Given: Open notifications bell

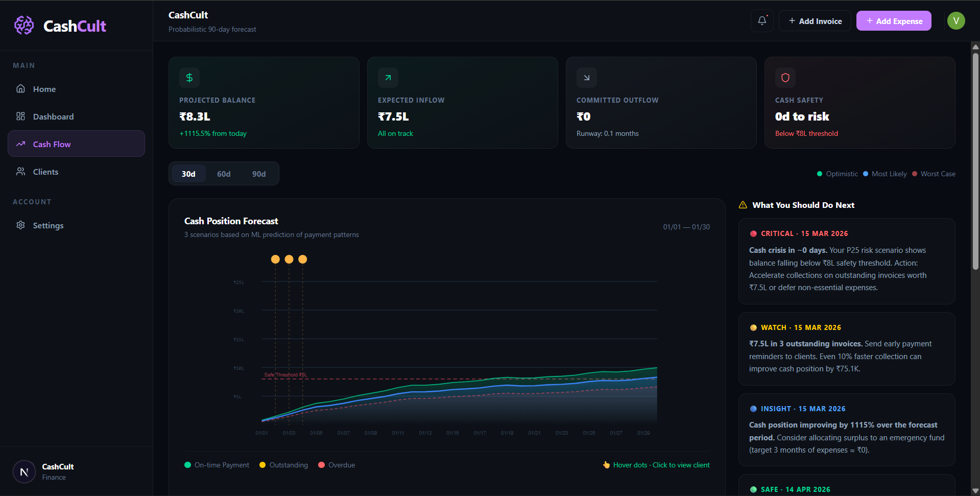Looking at the screenshot, I should click(x=762, y=20).
